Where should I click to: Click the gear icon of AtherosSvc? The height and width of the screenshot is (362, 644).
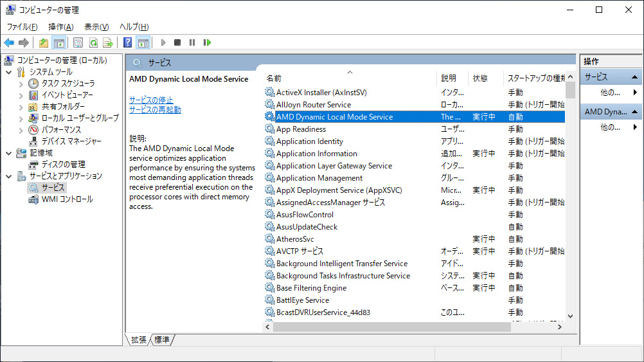[269, 239]
